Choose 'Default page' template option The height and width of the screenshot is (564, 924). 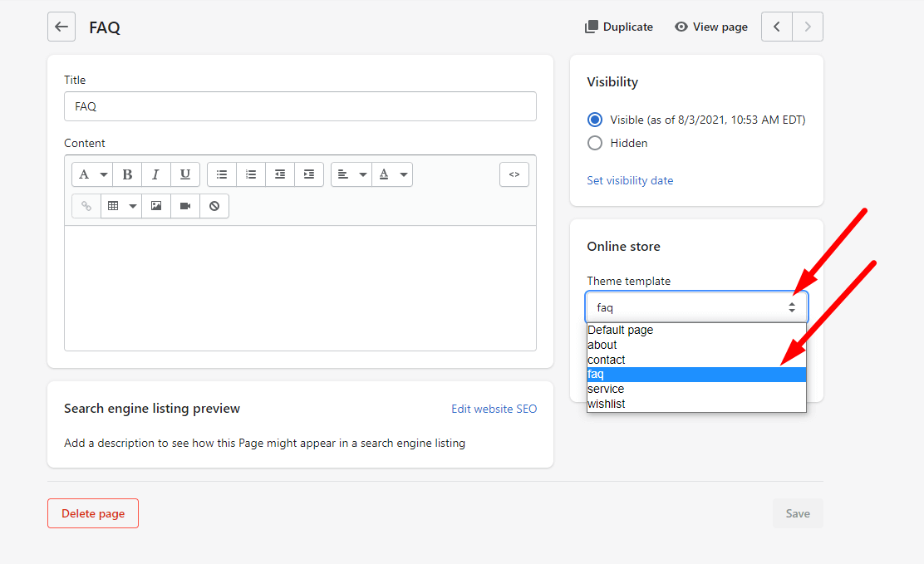coord(620,330)
